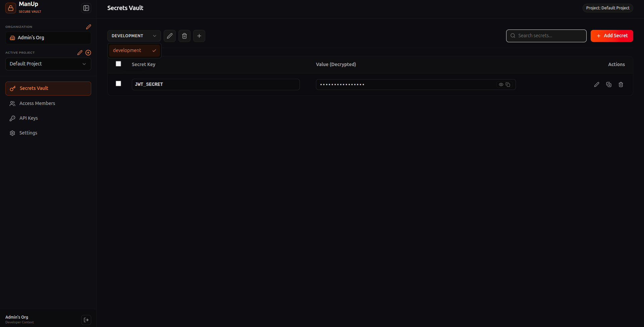This screenshot has height=327, width=644.
Task: Reveal JWT_SECRET value with eye icon
Action: (x=501, y=85)
